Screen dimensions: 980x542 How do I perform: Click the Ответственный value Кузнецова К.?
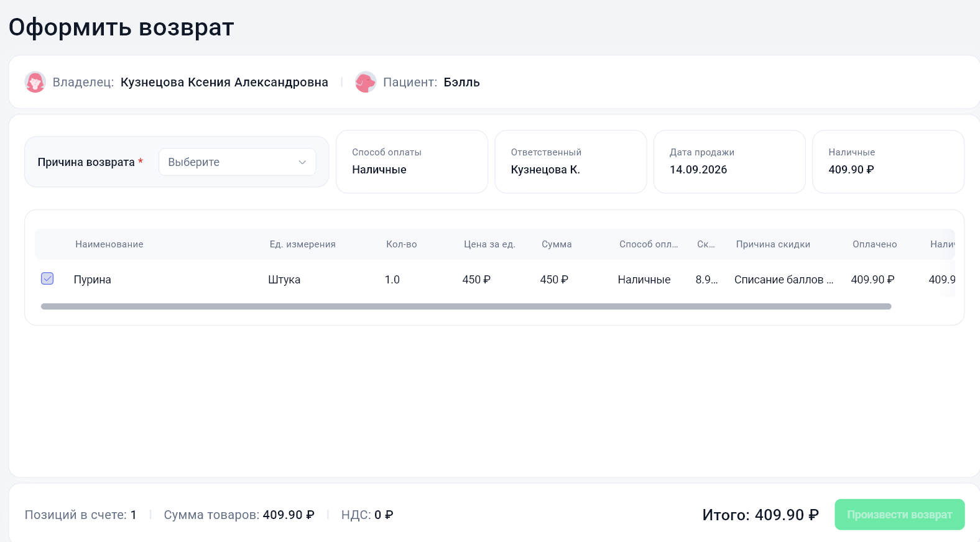545,170
